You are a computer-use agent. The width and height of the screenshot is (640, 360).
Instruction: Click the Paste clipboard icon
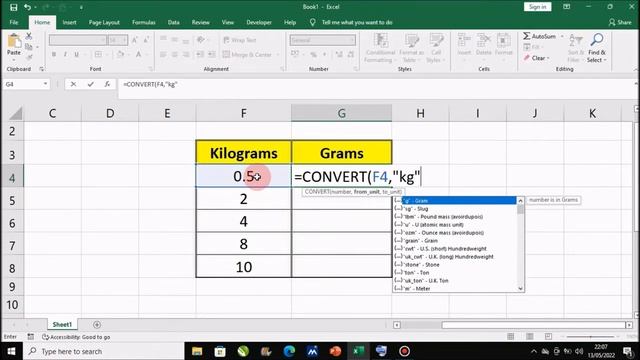point(14,41)
